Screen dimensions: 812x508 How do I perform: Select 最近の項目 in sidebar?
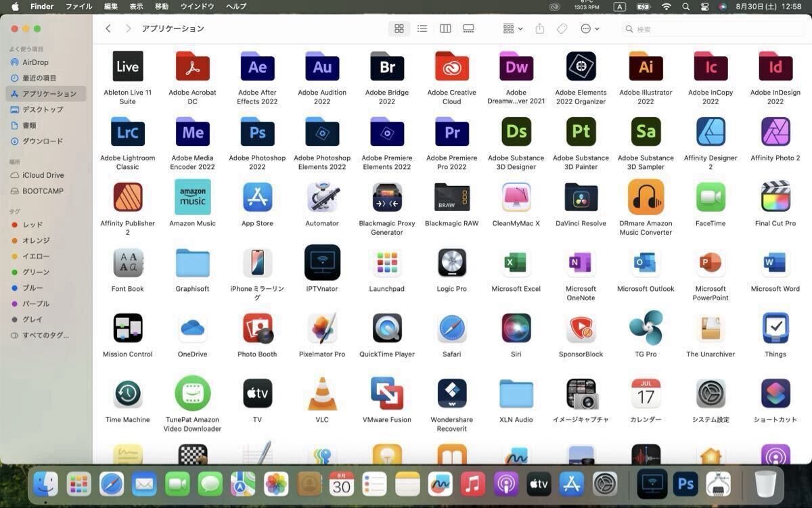pyautogui.click(x=46, y=78)
